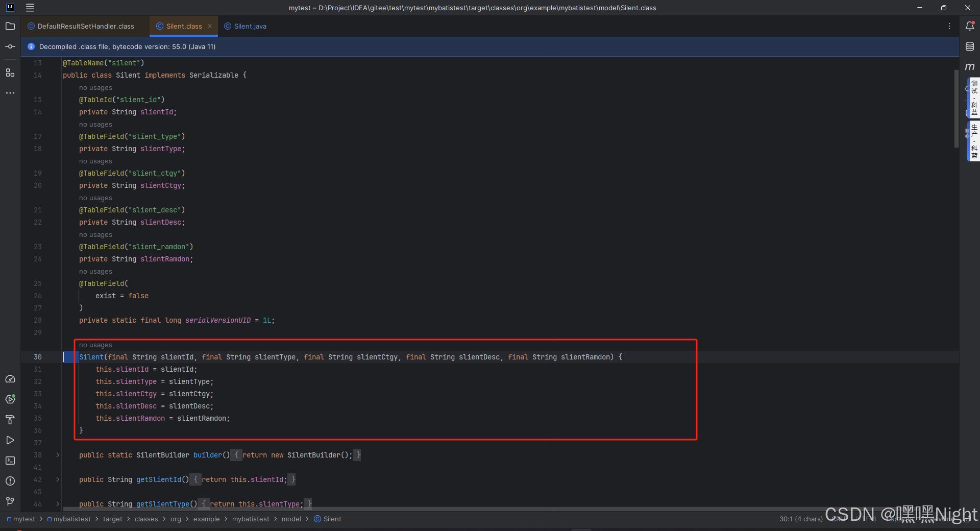Viewport: 980px width, 531px height.
Task: Open the Notifications bell
Action: click(970, 26)
